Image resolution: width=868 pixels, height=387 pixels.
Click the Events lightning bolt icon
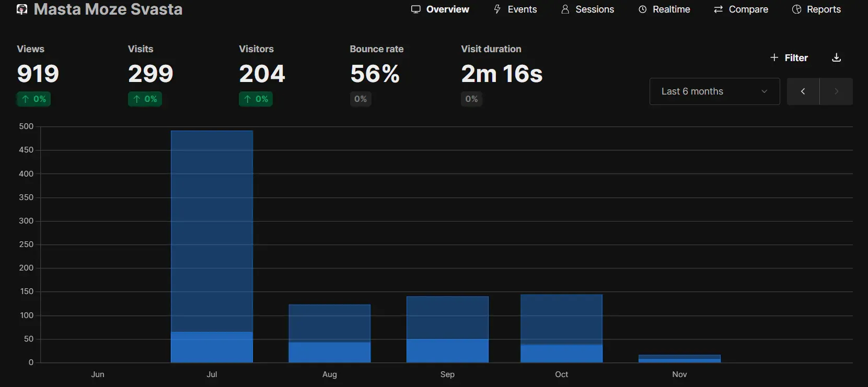pyautogui.click(x=497, y=9)
